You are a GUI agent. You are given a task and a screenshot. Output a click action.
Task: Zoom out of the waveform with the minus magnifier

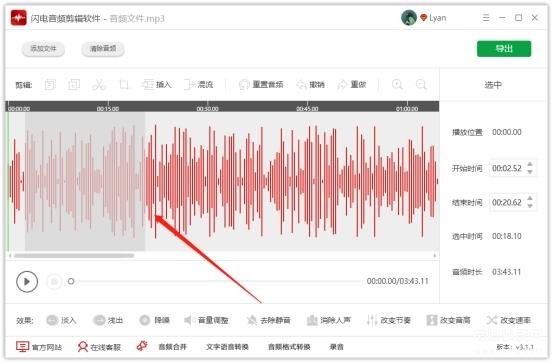pyautogui.click(x=421, y=85)
